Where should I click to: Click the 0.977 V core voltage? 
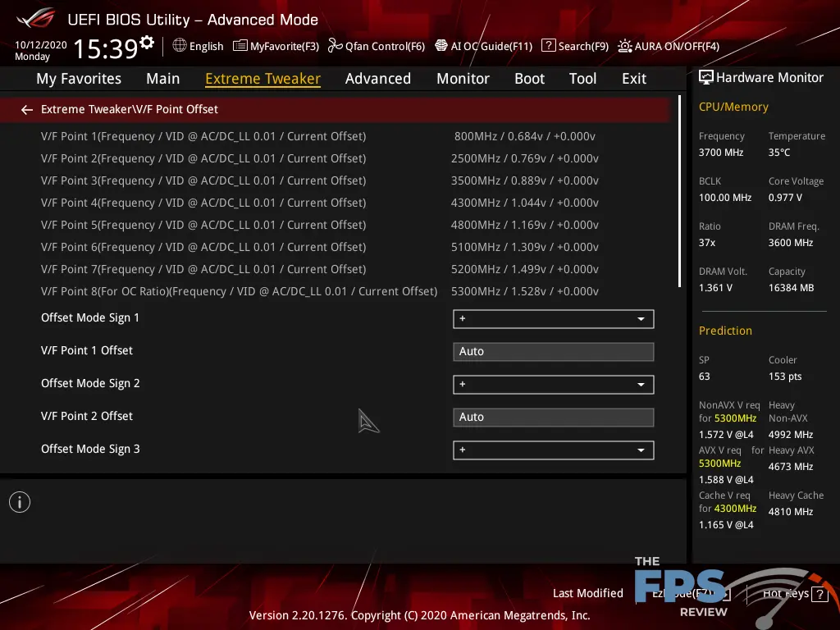click(x=785, y=198)
